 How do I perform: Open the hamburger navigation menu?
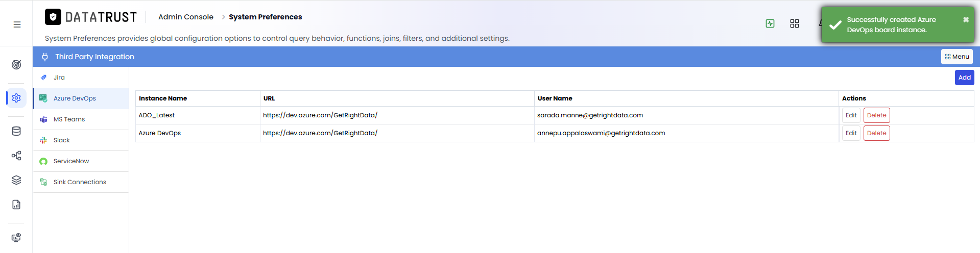(17, 24)
